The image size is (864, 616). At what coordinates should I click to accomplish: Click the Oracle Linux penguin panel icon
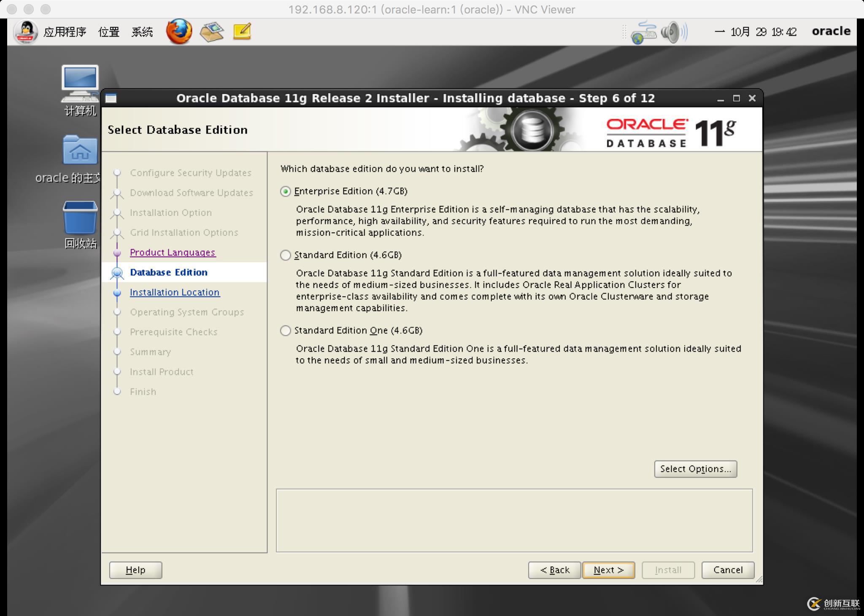pyautogui.click(x=26, y=32)
